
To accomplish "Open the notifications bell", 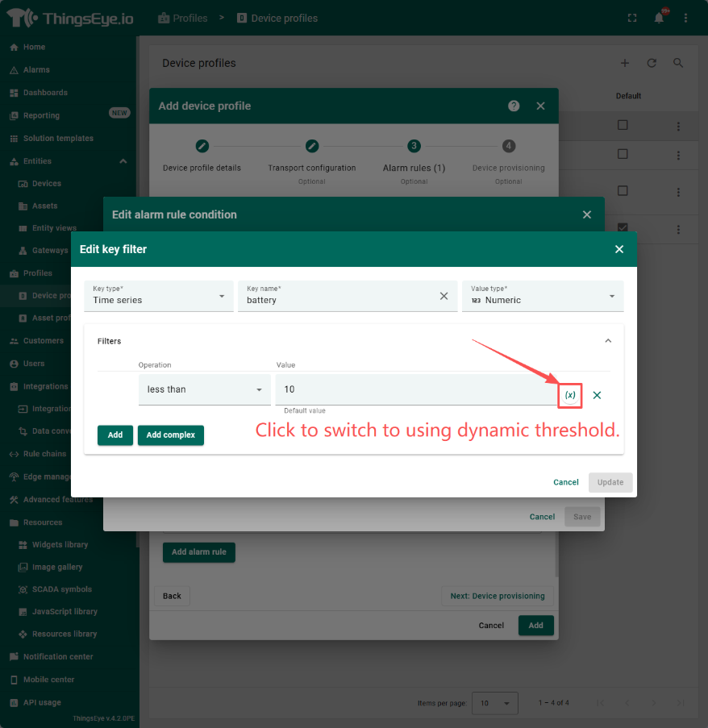I will tap(659, 19).
